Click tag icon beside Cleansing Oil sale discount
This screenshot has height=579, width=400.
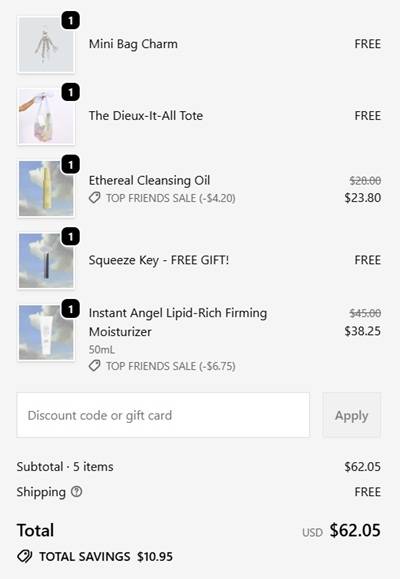click(x=95, y=198)
